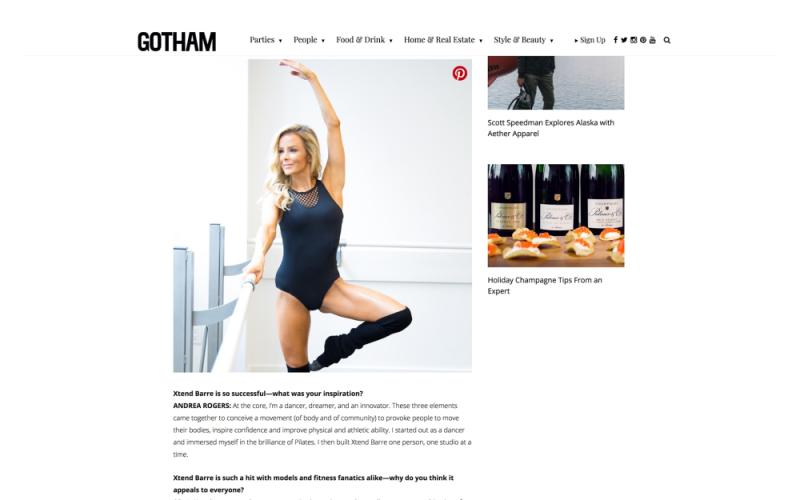Select the Alaska man thumbnail image
The image size is (800, 500).
pos(556,83)
